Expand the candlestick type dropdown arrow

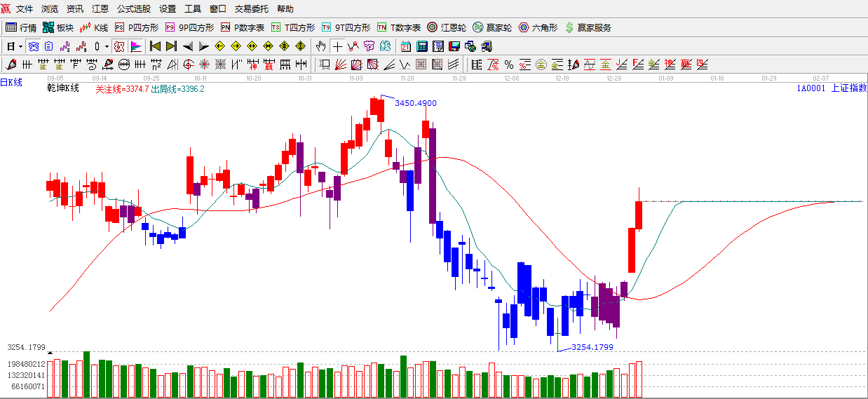click(x=107, y=46)
